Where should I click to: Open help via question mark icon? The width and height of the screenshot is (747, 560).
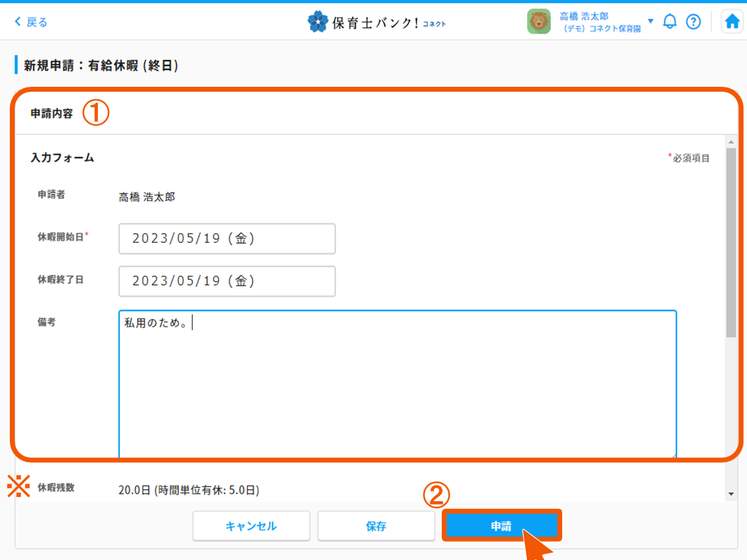[693, 22]
